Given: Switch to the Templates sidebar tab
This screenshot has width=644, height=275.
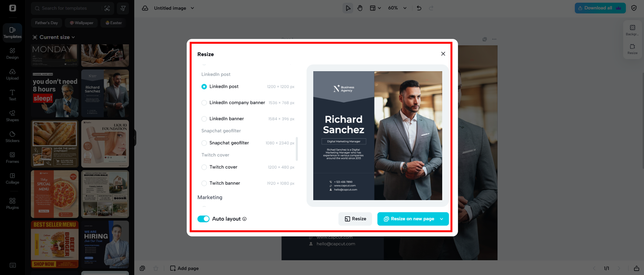Looking at the screenshot, I should click(x=13, y=32).
